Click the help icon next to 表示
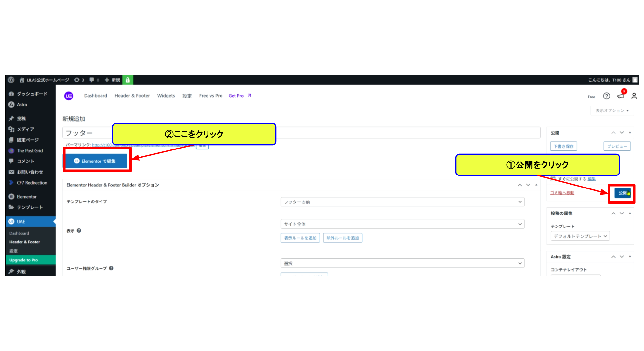Image resolution: width=644 pixels, height=351 pixels. click(x=79, y=231)
